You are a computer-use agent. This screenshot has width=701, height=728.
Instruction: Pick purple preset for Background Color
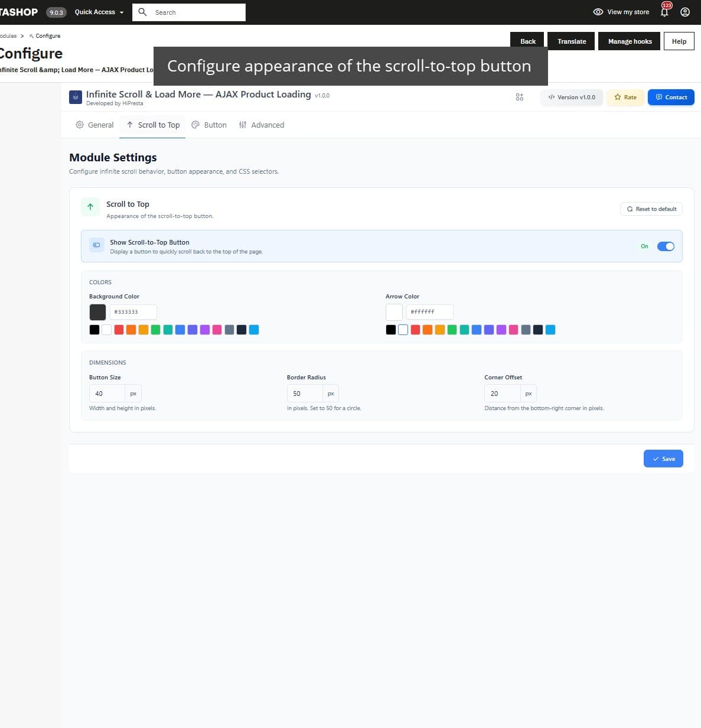(x=205, y=330)
